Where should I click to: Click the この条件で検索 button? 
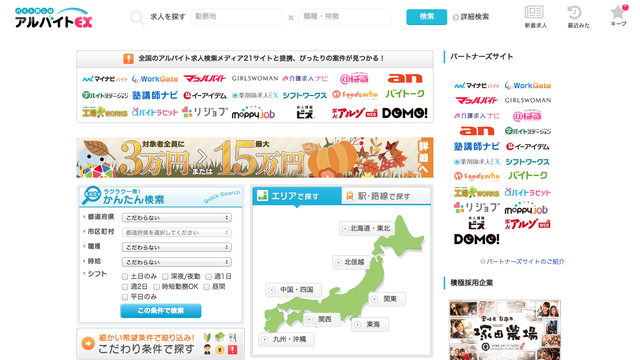(161, 311)
